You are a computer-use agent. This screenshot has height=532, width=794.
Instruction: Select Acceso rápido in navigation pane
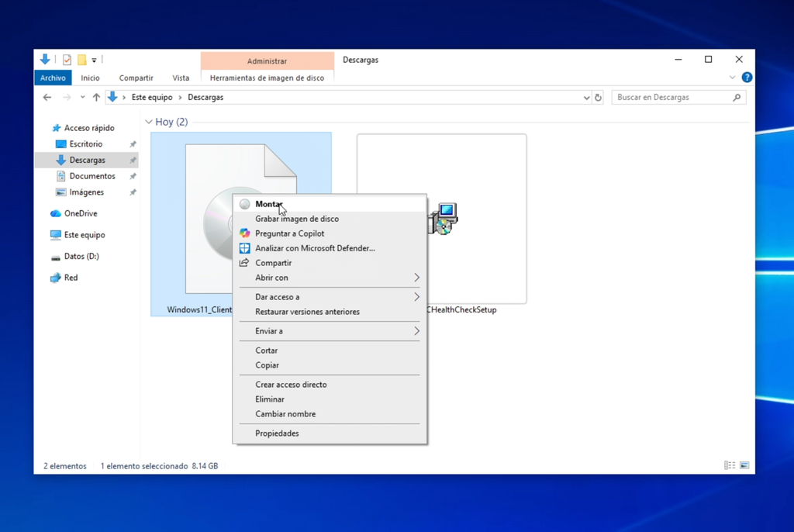[x=89, y=128]
